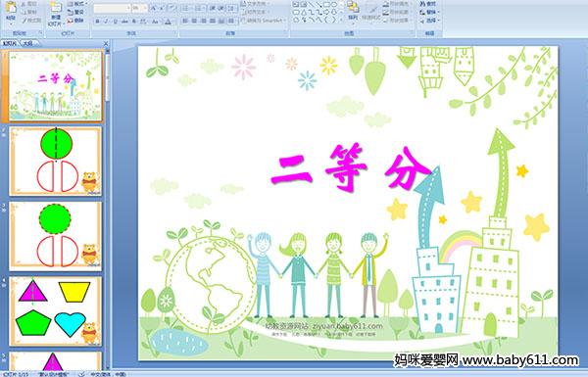The width and height of the screenshot is (588, 377).
Task: Click the Layout button in Slides group
Action: tap(76, 4)
